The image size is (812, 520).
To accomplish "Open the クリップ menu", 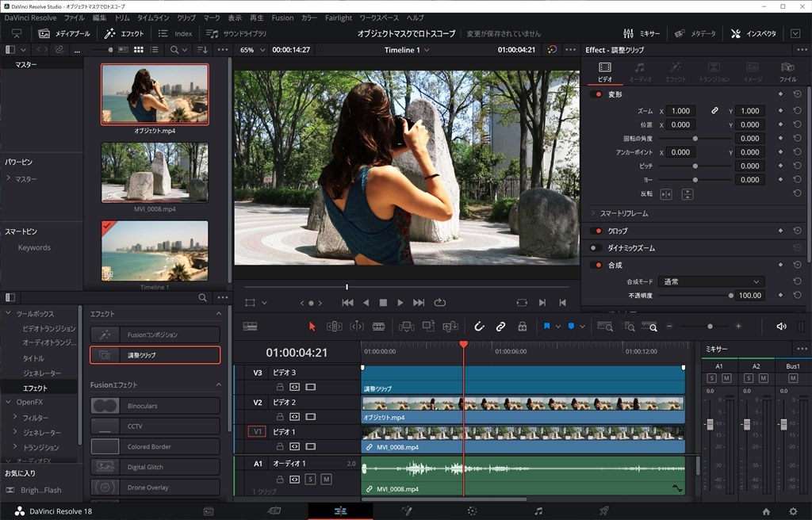I will tap(186, 17).
